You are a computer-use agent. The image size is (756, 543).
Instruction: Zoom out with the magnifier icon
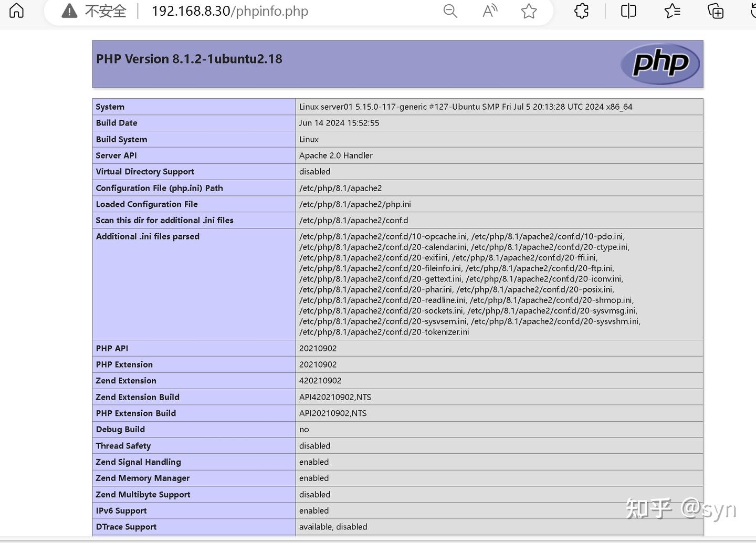tap(450, 11)
